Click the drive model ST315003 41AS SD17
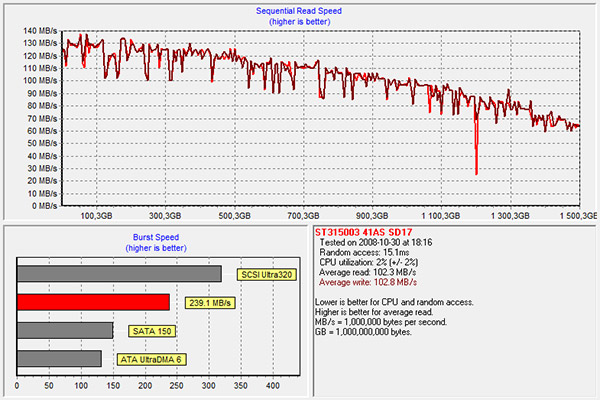The width and height of the screenshot is (600, 400). click(x=364, y=232)
